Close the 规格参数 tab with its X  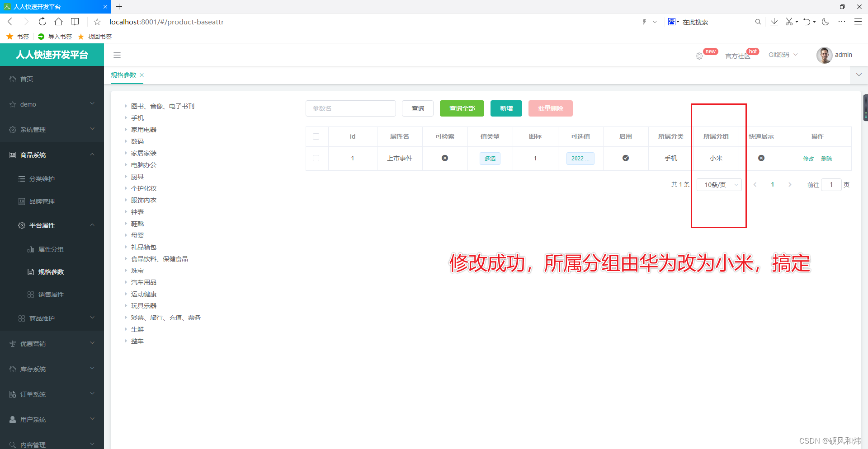(x=142, y=75)
